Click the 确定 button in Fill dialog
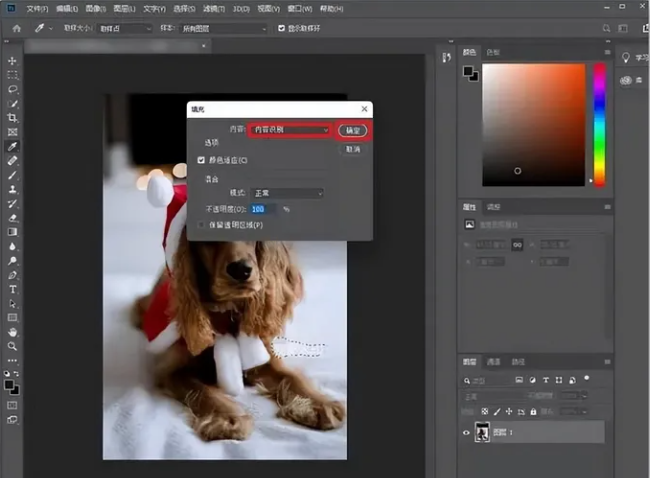This screenshot has width=650, height=479. tap(353, 130)
